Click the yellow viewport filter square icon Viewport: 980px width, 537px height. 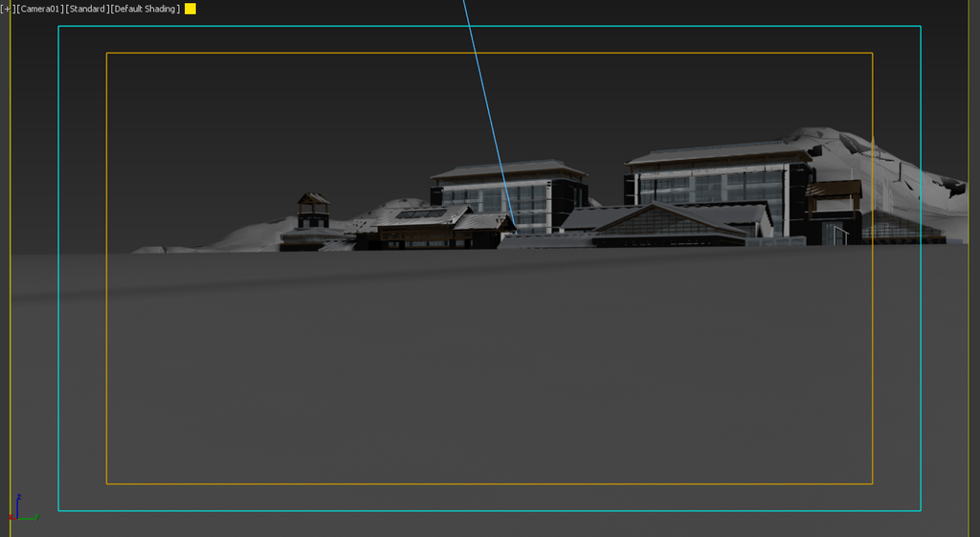[x=190, y=9]
